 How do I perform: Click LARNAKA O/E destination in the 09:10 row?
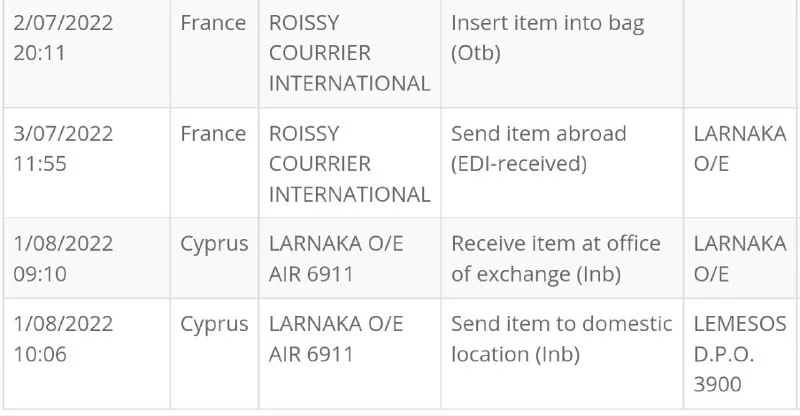point(739,258)
